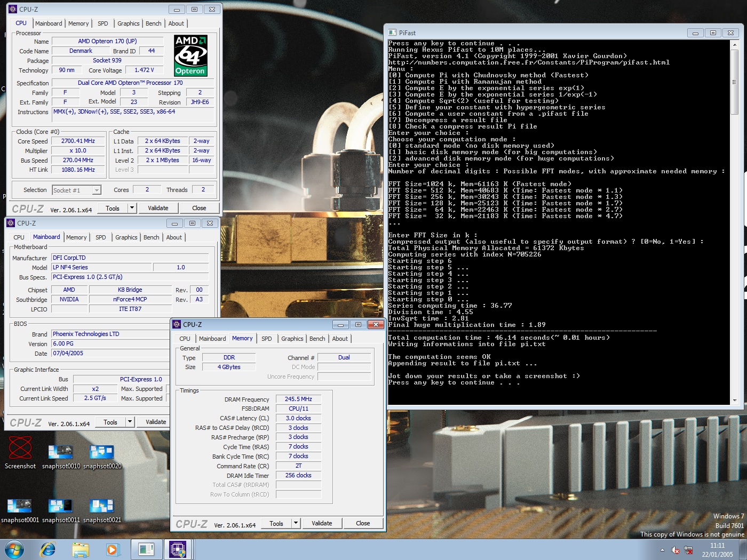This screenshot has width=747, height=560.
Task: Switch to the CPU-Z taskbar button
Action: [x=178, y=549]
